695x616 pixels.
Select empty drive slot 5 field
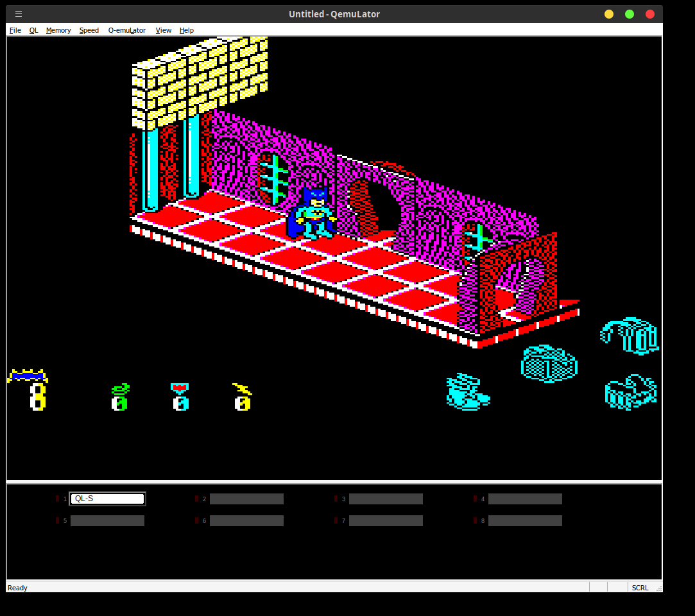[x=107, y=521]
